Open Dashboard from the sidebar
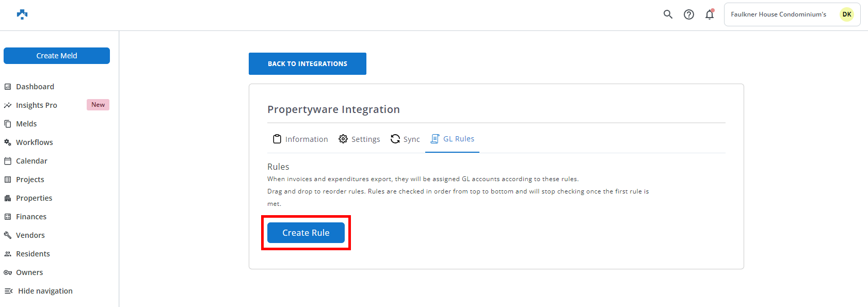 click(x=35, y=87)
